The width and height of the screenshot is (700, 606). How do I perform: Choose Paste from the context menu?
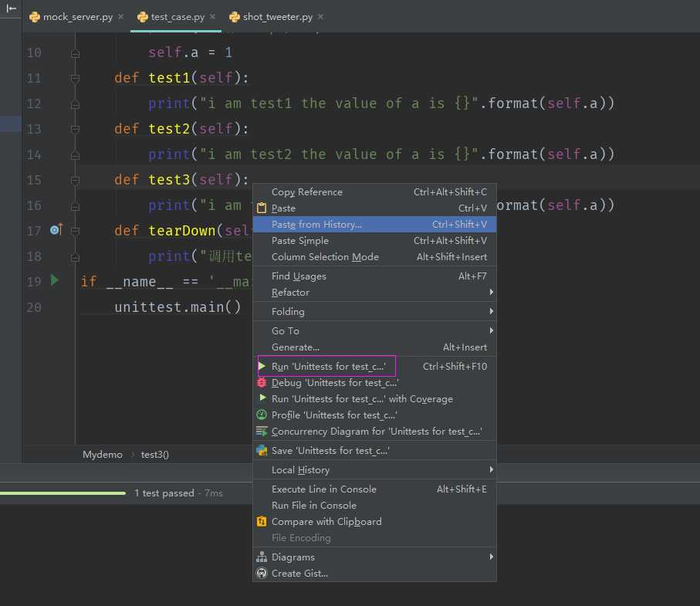click(x=374, y=208)
